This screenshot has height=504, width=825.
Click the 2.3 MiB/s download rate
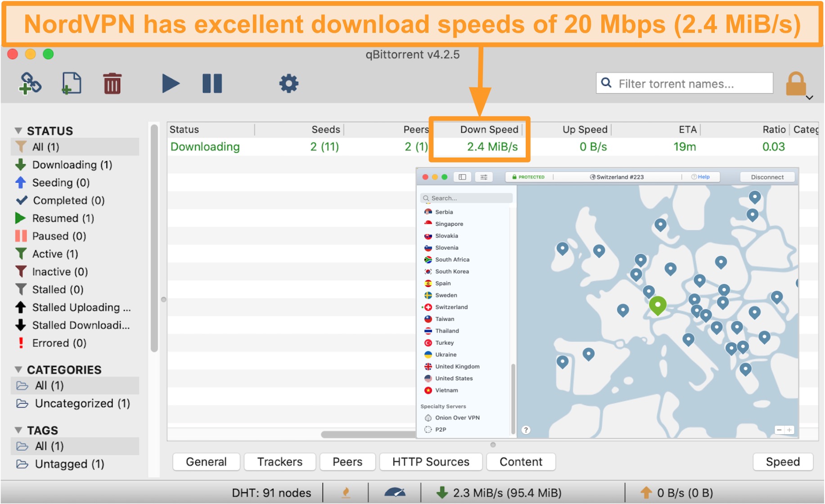point(499,493)
